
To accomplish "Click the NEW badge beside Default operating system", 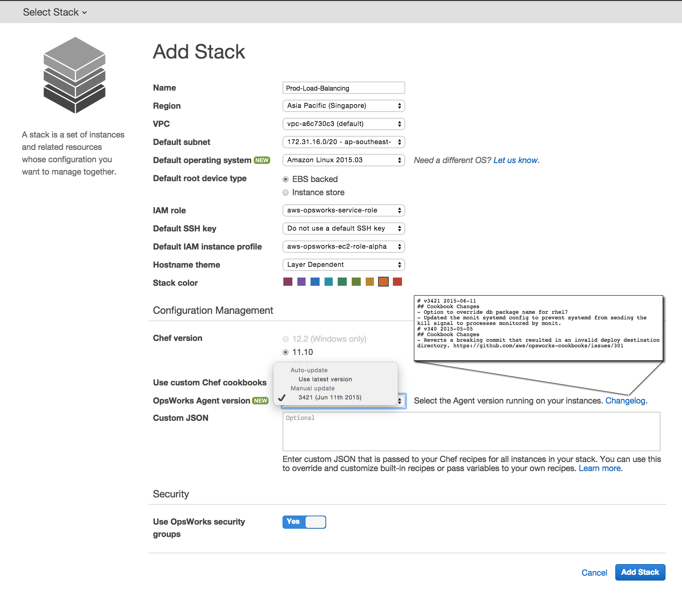I will pos(262,160).
